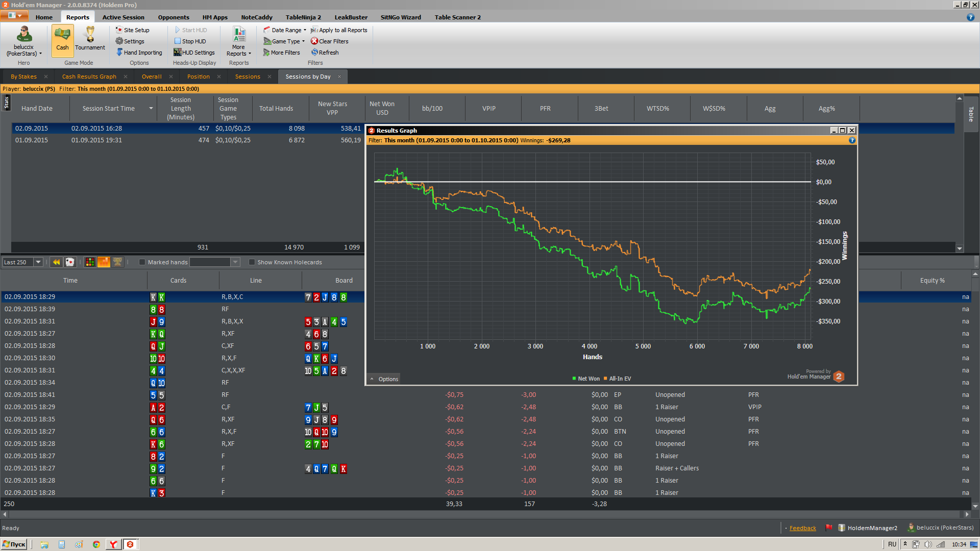The height and width of the screenshot is (551, 980).
Task: Open the Date Range dropdown
Action: 285,30
